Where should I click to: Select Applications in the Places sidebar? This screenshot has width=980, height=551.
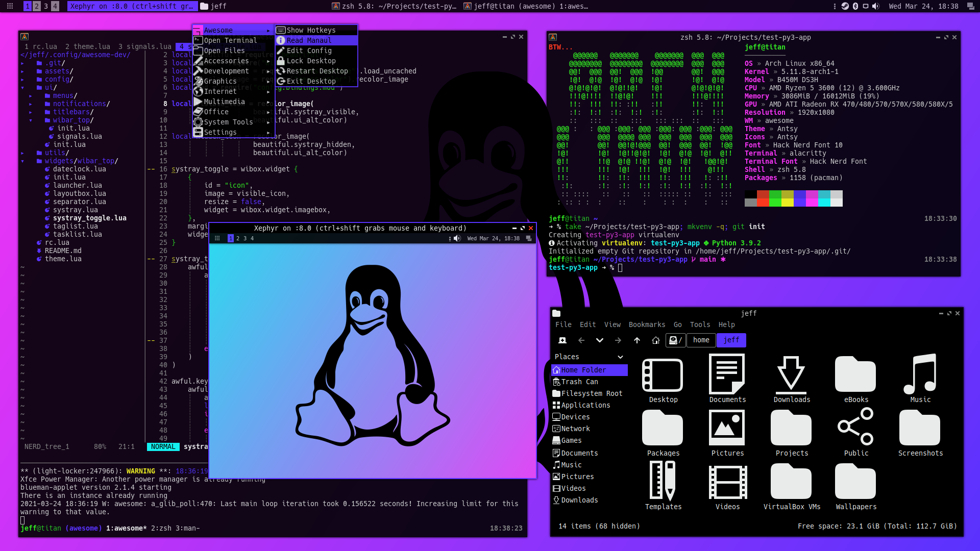(590, 405)
